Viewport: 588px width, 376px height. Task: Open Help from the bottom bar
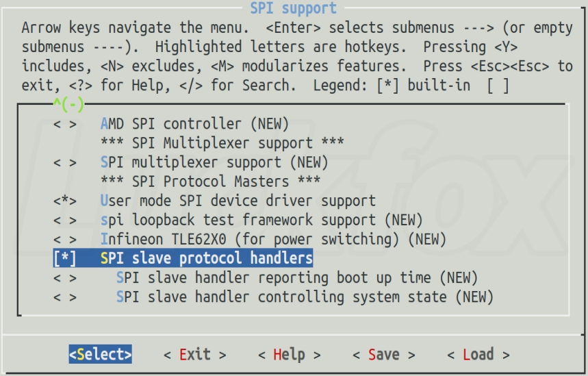point(289,355)
